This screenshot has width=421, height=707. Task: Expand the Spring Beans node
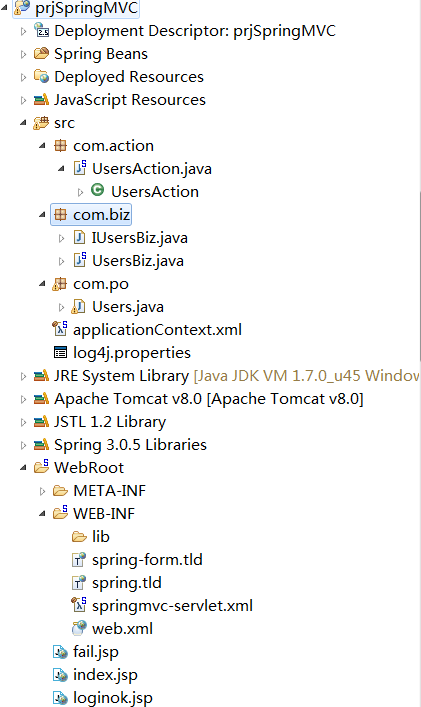pyautogui.click(x=23, y=54)
